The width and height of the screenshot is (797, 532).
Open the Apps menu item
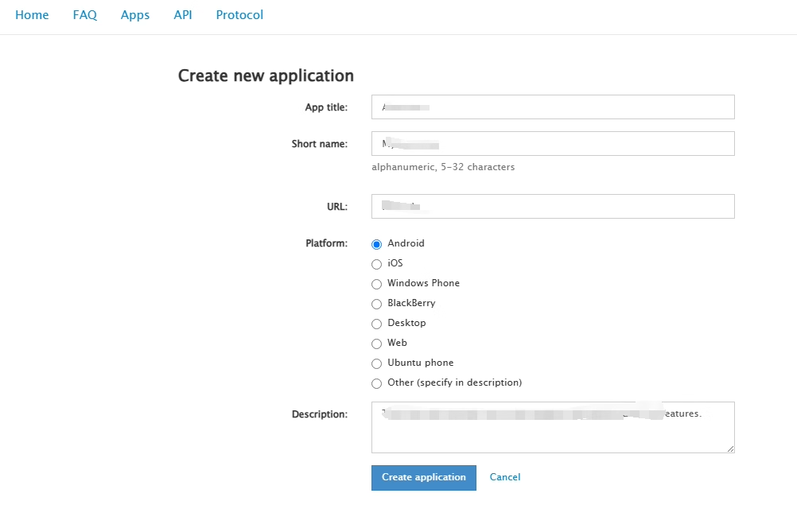(135, 15)
